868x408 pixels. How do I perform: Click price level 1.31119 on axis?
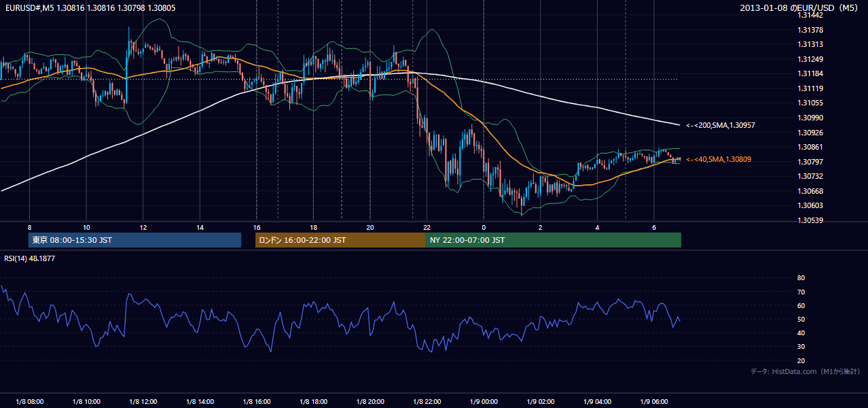point(811,88)
